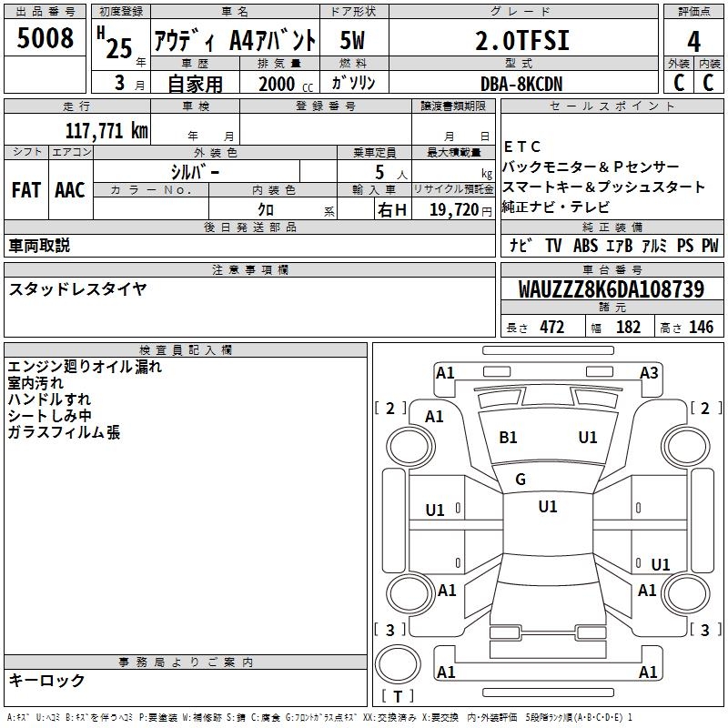Click the スタッドレスタイヤ note text
The height and width of the screenshot is (728, 728).
pos(77,289)
